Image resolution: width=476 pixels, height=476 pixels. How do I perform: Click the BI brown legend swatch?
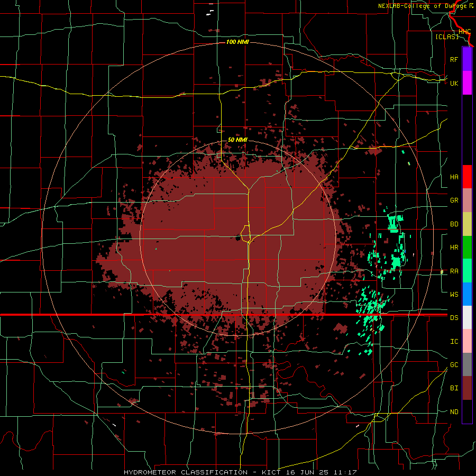pyautogui.click(x=467, y=388)
